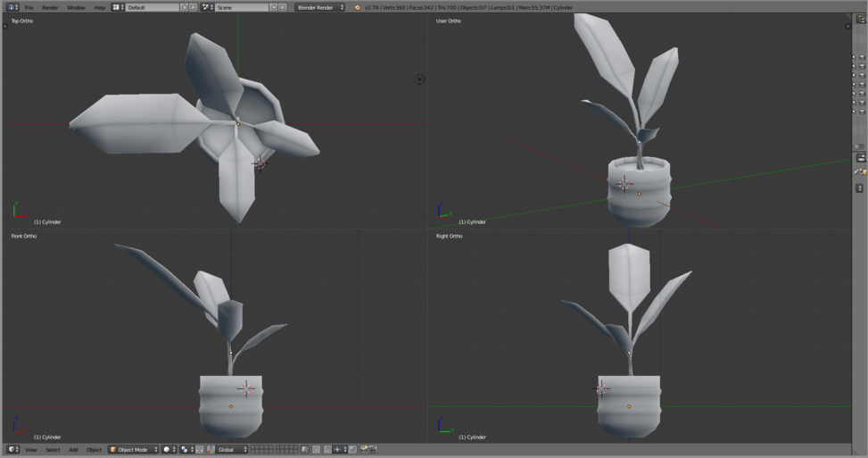Toggle renderability camera on topmost outliner row
The width and height of the screenshot is (868, 458).
click(863, 57)
